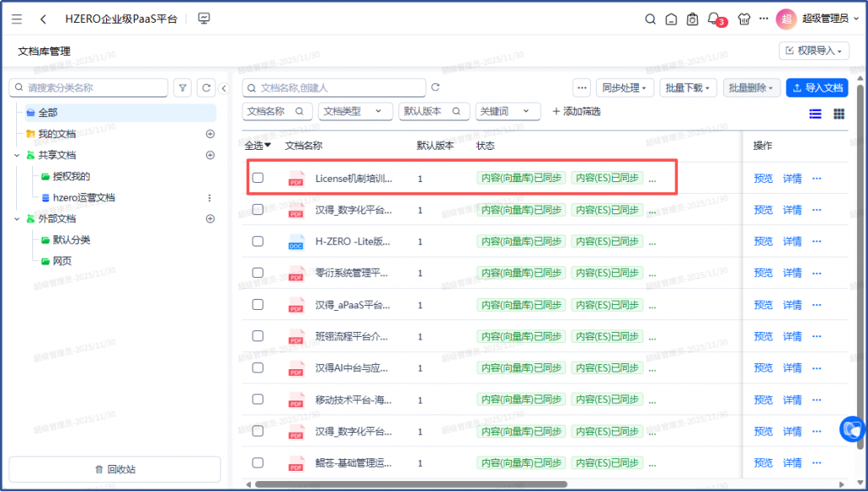The height and width of the screenshot is (492, 868).
Task: Switch to grid view layout
Action: coord(838,113)
